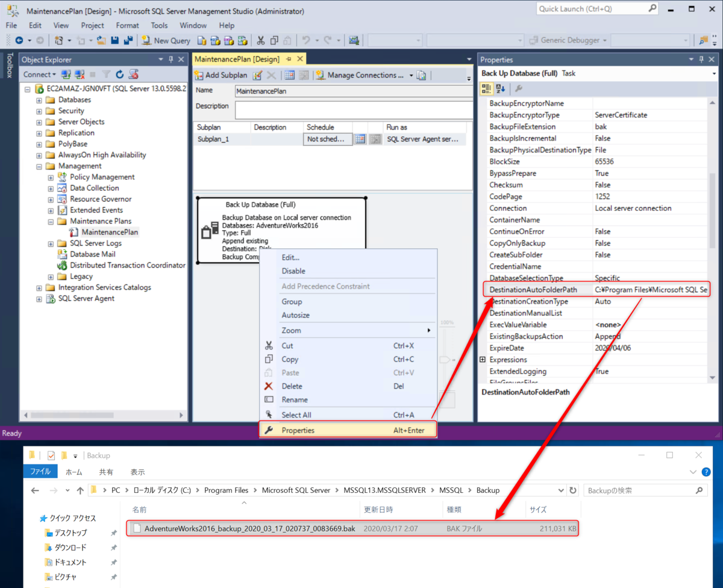
Task: Click the Navigate Backward arrow icon
Action: 19,40
